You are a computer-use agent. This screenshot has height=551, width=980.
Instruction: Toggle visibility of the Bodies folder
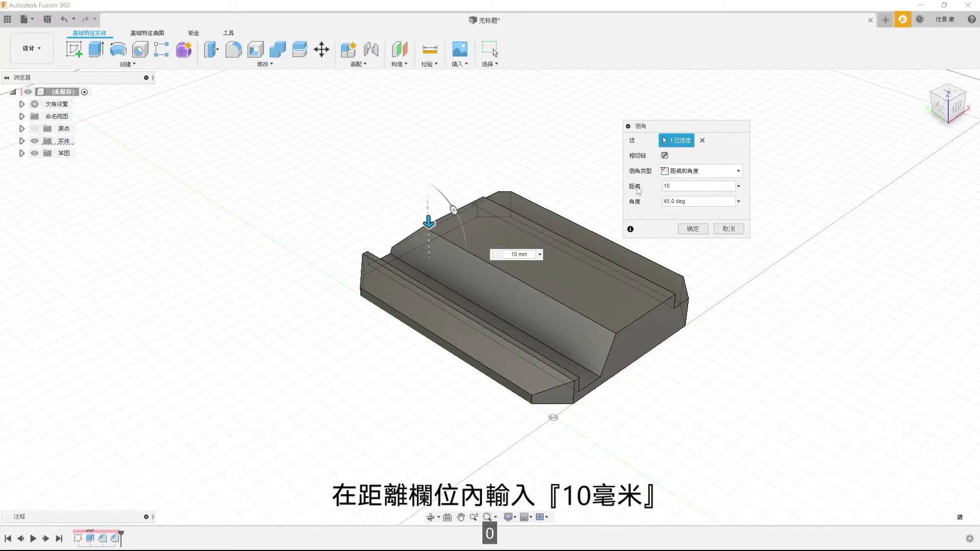coord(35,141)
